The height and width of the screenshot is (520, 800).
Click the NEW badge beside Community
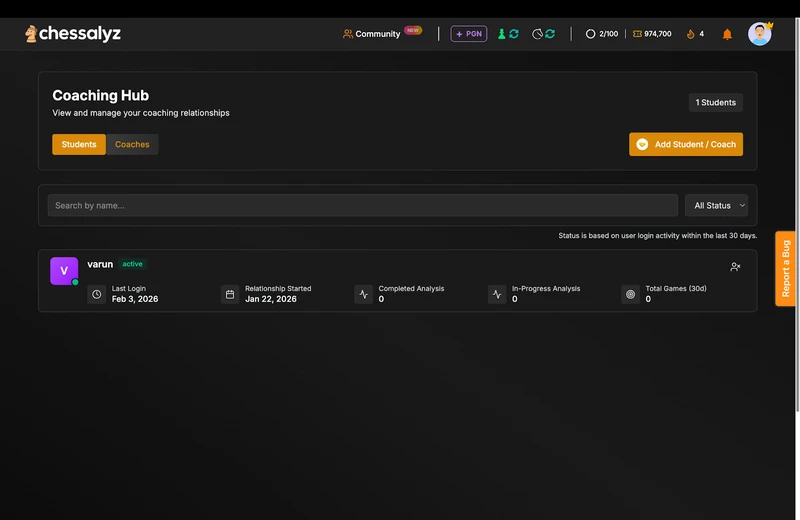pos(413,30)
